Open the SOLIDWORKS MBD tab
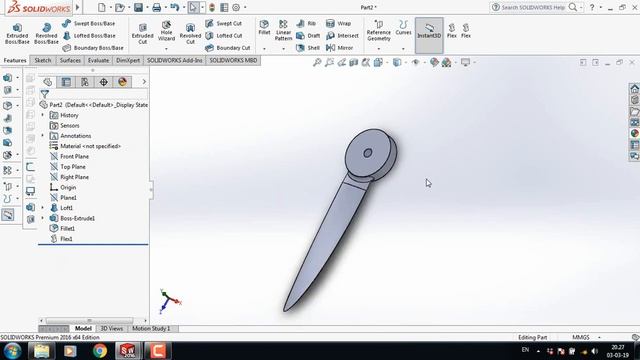This screenshot has height=360, width=640. coord(233,60)
